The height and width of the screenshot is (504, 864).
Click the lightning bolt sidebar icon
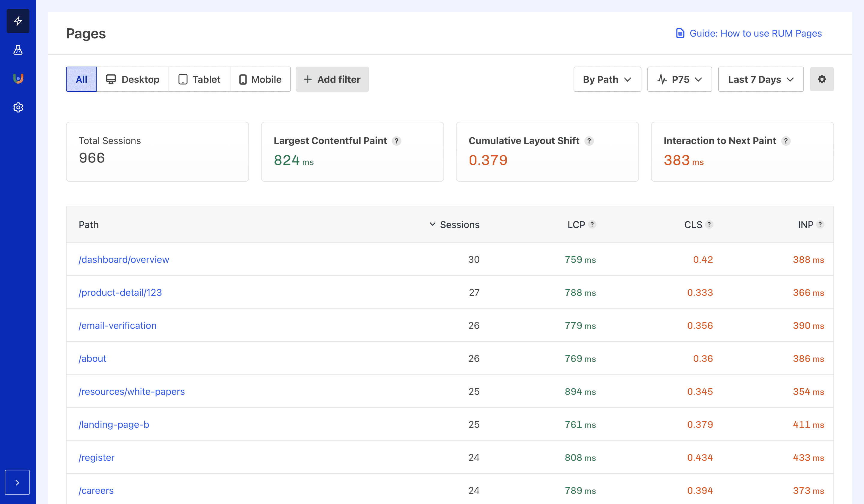pos(18,21)
